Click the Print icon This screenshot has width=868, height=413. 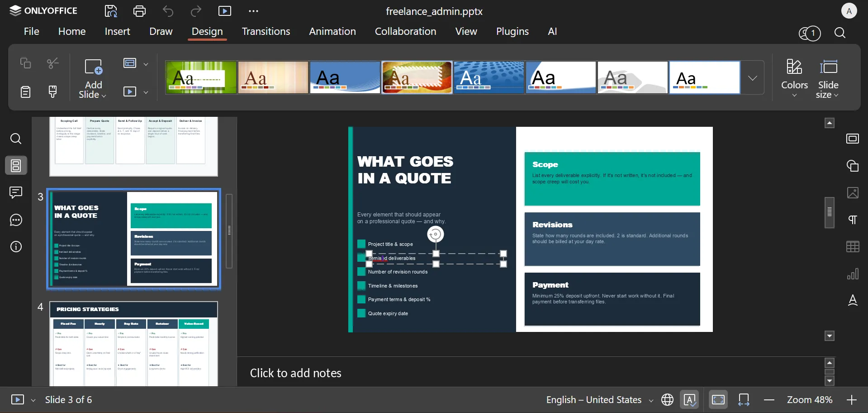[x=139, y=11]
